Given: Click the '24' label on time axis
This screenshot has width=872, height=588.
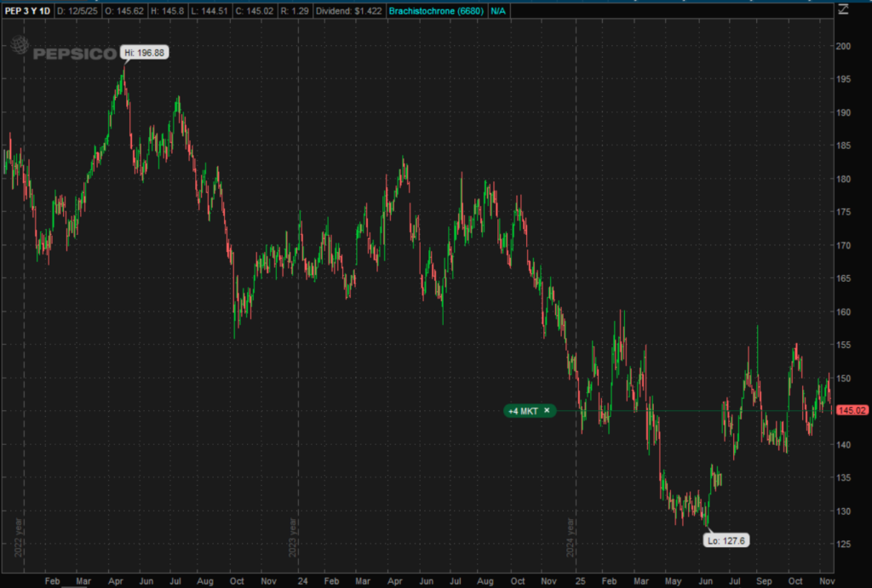Looking at the screenshot, I should [x=304, y=579].
